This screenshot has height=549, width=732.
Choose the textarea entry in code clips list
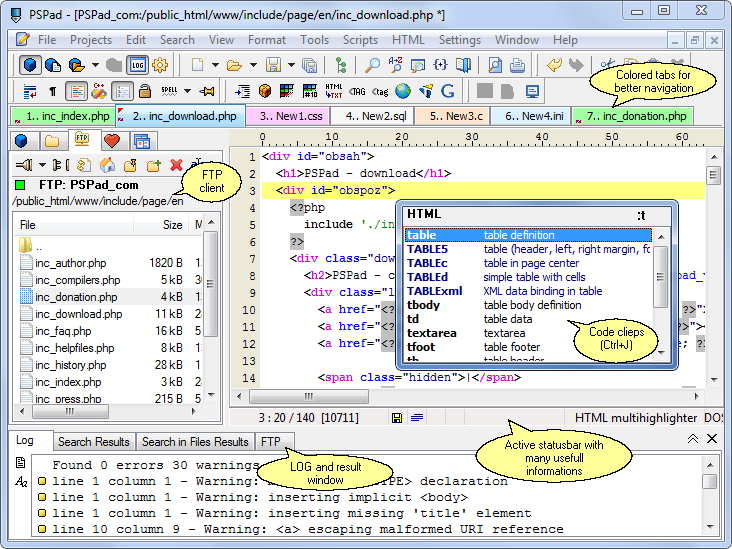coord(431,333)
